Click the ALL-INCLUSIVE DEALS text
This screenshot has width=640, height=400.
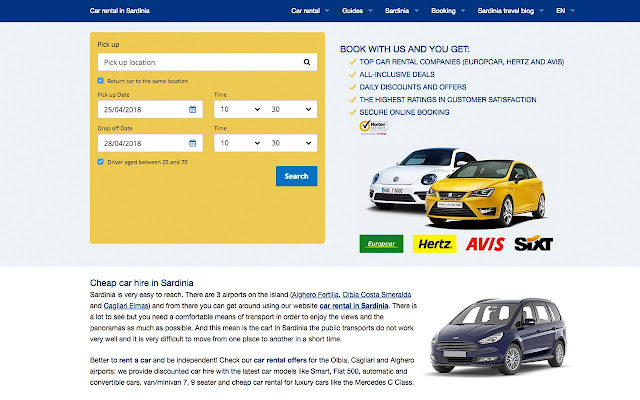[x=397, y=75]
